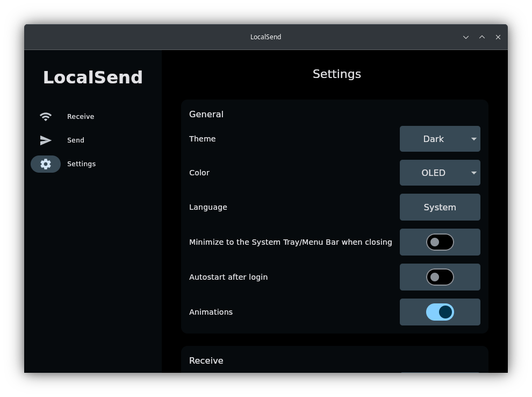This screenshot has width=532, height=397.
Task: Click the General section heading
Action: click(x=206, y=114)
